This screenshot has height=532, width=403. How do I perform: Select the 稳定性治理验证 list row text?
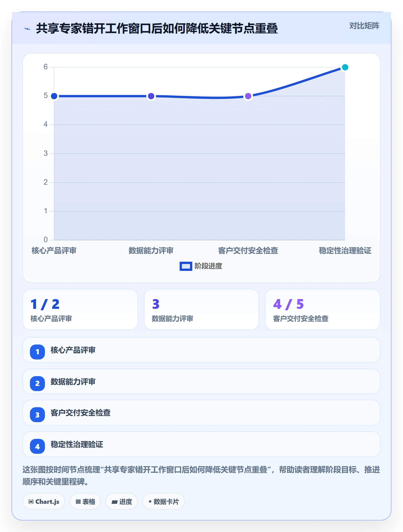pyautogui.click(x=77, y=444)
